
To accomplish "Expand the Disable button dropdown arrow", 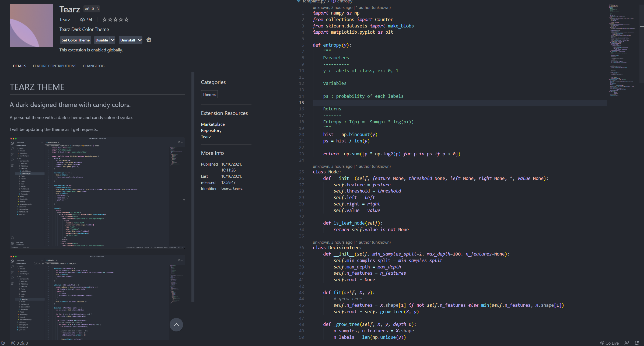I will [x=113, y=40].
